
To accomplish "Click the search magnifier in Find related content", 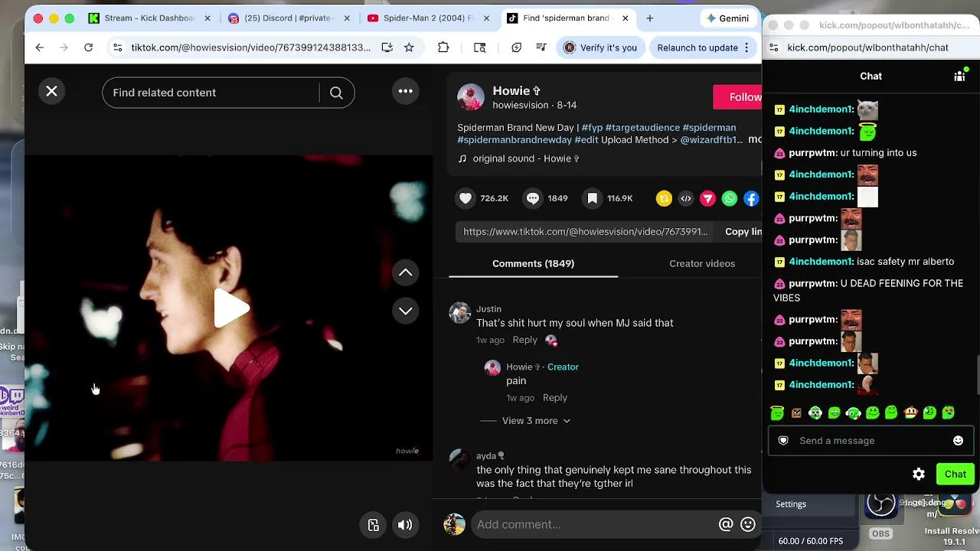I will (336, 93).
